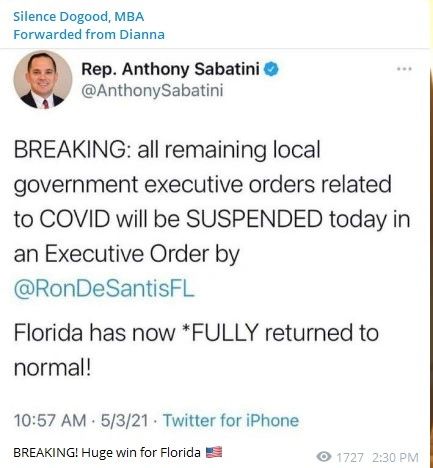Open sender name Silence Dogood, MBA
Screen dimensions: 433x468
pos(78,16)
